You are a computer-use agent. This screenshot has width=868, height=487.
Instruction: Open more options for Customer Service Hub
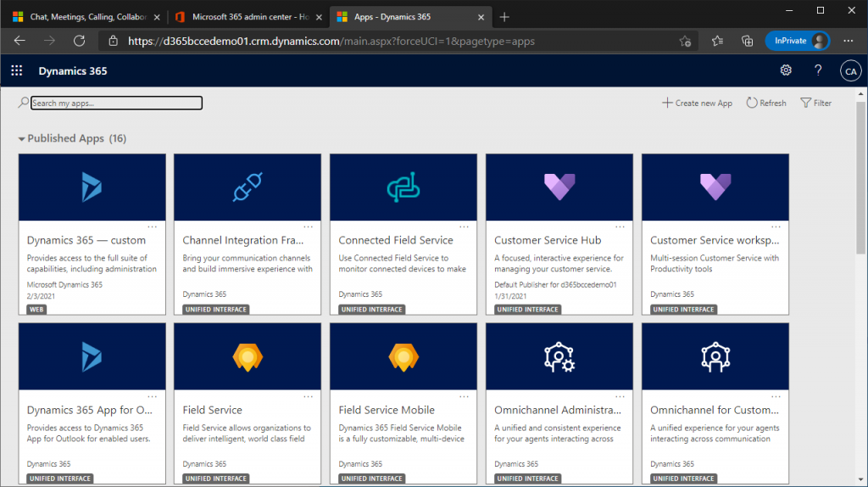click(x=620, y=227)
